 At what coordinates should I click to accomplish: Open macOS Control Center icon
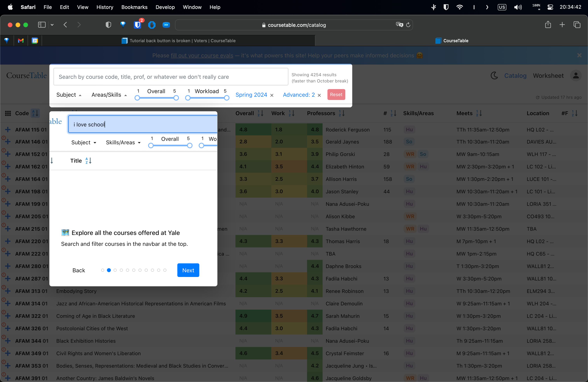click(x=550, y=7)
